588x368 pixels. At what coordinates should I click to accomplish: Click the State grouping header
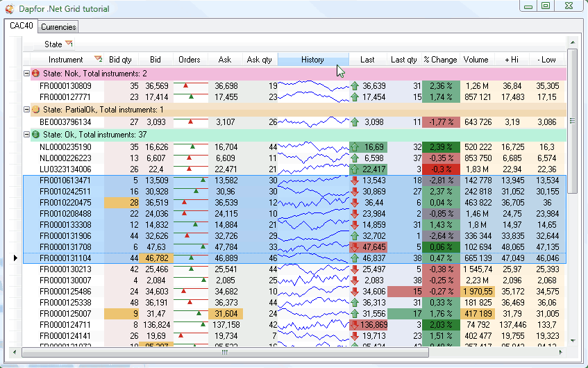pyautogui.click(x=54, y=44)
